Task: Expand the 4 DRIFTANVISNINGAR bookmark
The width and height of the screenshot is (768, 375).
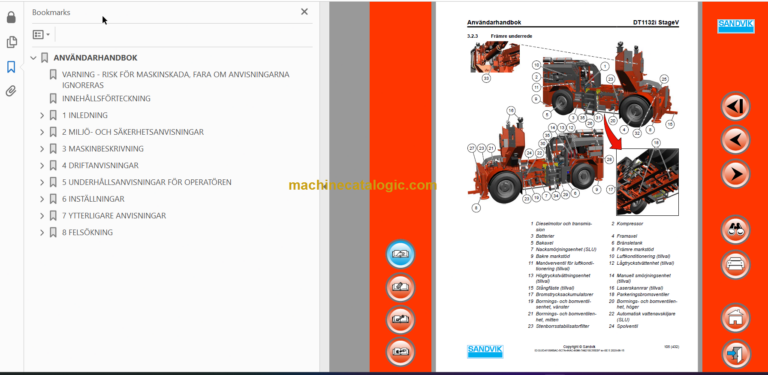Action: (x=42, y=165)
